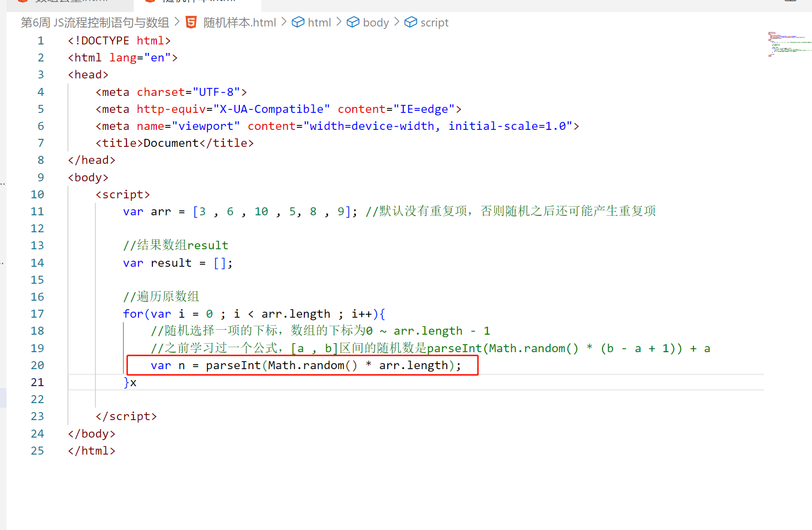Select the 'script' breadcrumb segment label
Screen dimensions: 812x530
point(434,22)
